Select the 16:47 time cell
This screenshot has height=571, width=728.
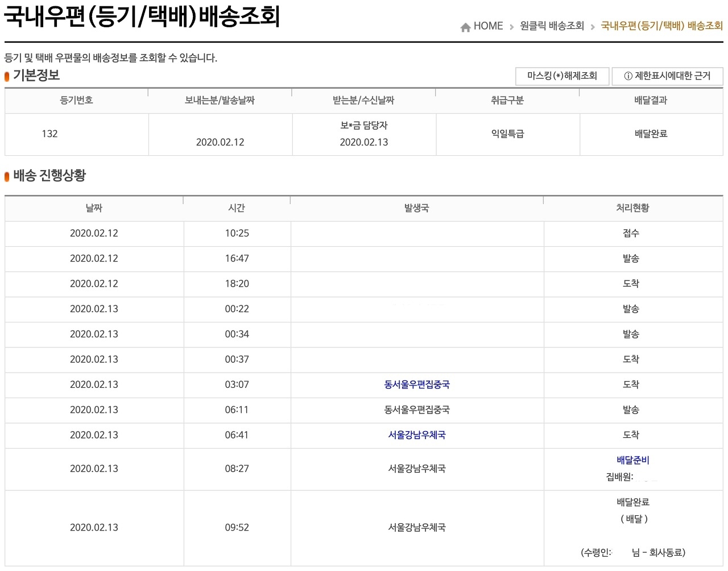(237, 259)
